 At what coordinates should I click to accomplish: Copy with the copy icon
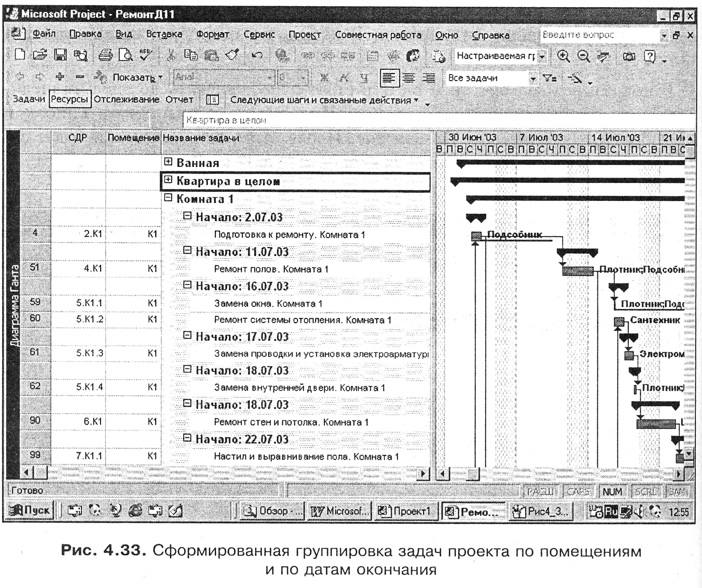pos(191,55)
